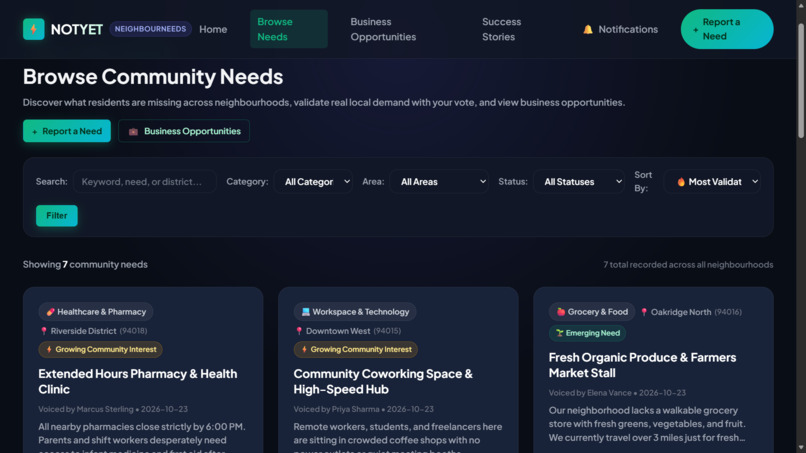Click the location pin beside Riverside District
The width and height of the screenshot is (806, 453).
coord(44,331)
